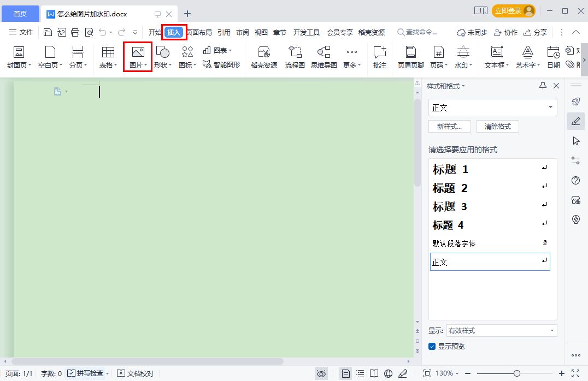Image resolution: width=588 pixels, height=381 pixels.
Task: Click the zoom in plus button
Action: click(x=561, y=373)
